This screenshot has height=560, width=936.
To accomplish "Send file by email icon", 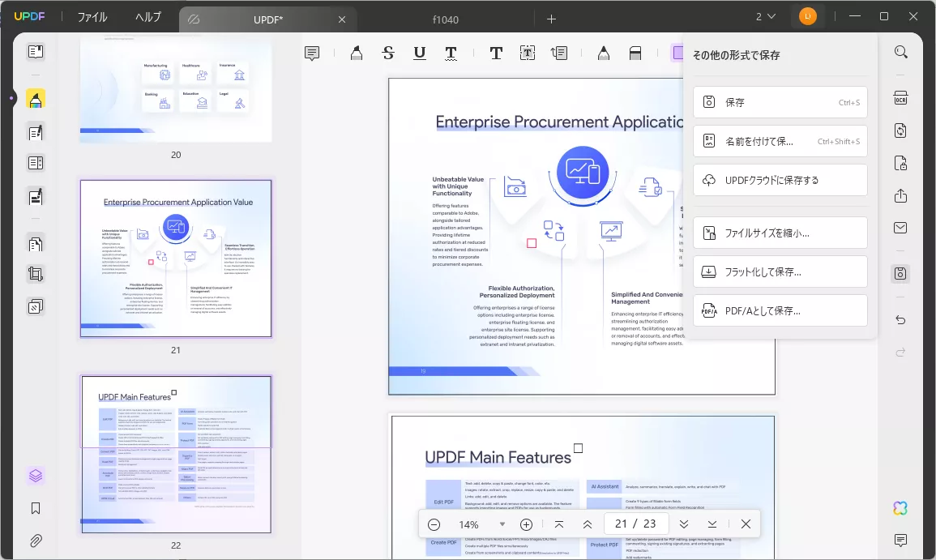I will 901,228.
